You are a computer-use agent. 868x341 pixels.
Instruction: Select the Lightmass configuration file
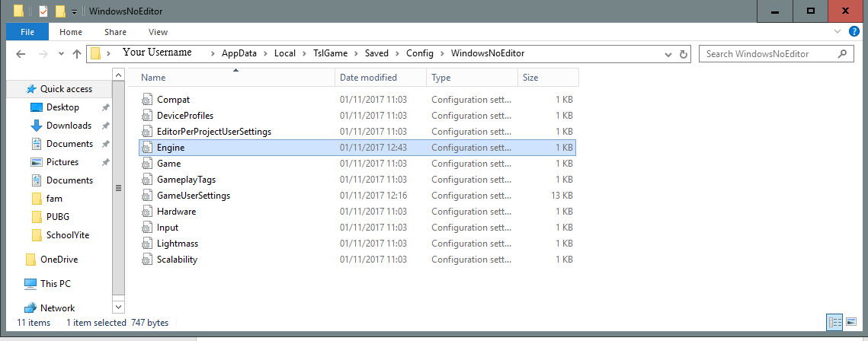357,243
